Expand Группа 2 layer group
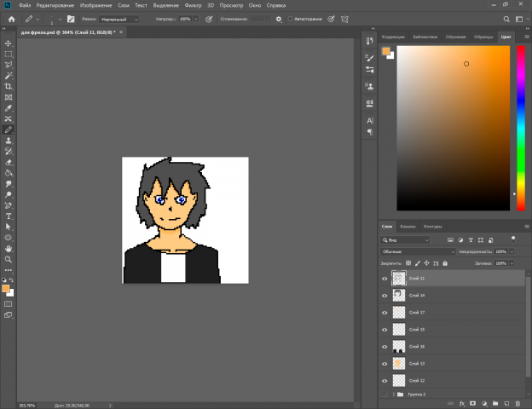The height and width of the screenshot is (409, 532). tap(394, 395)
